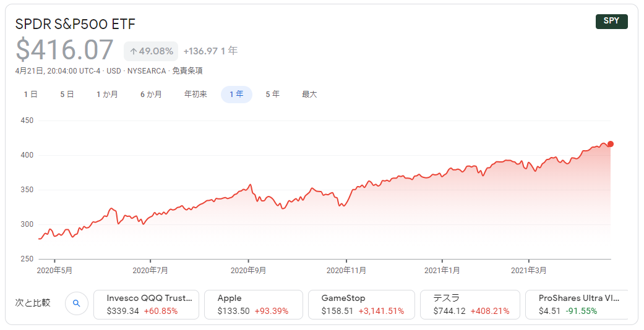Click the $416.07 price value
This screenshot has width=644, height=330.
64,49
